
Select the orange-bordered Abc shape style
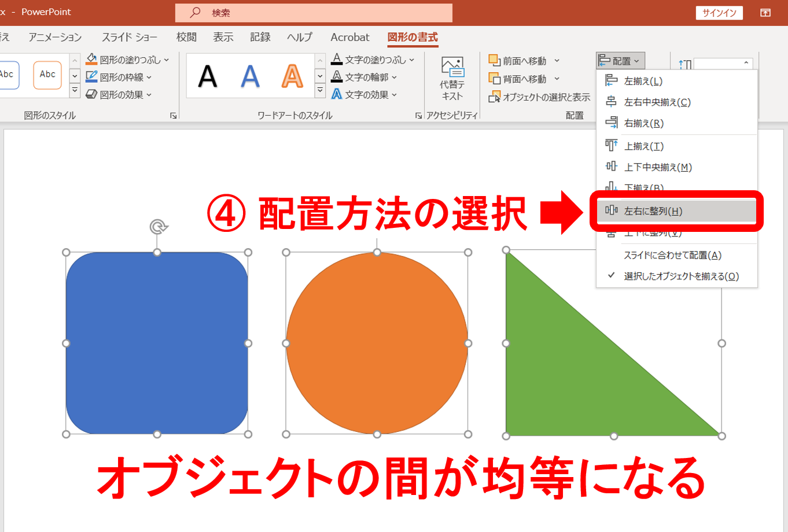coord(47,75)
